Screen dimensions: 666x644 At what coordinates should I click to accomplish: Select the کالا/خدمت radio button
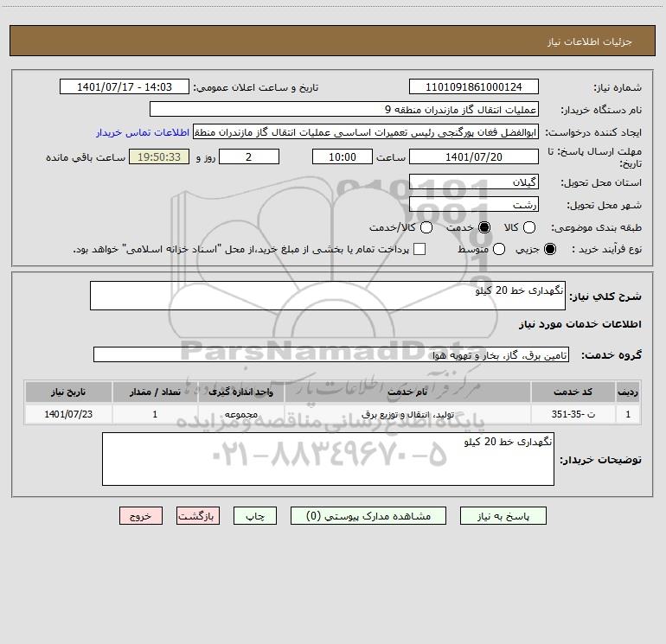426,227
